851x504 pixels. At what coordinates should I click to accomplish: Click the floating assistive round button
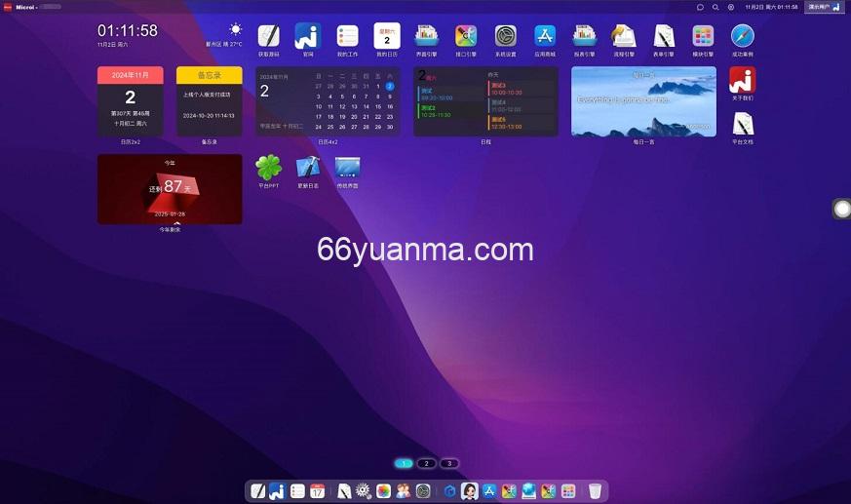click(x=842, y=209)
